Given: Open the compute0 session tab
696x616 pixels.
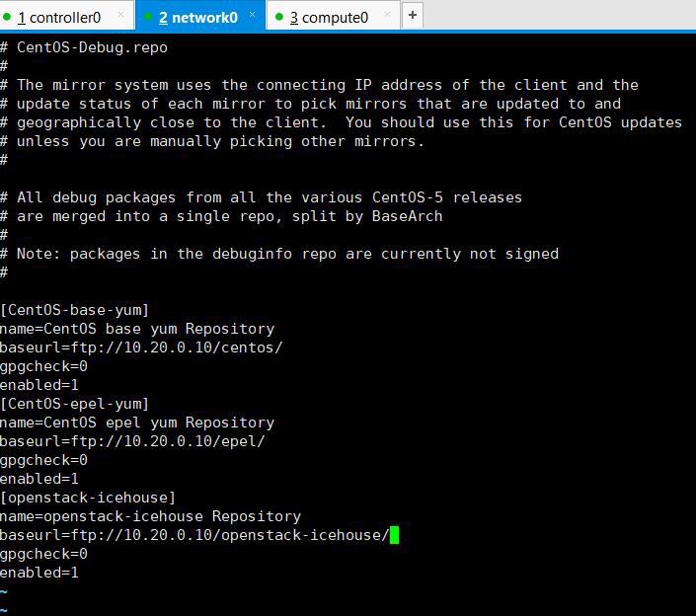Looking at the screenshot, I should 334,16.
